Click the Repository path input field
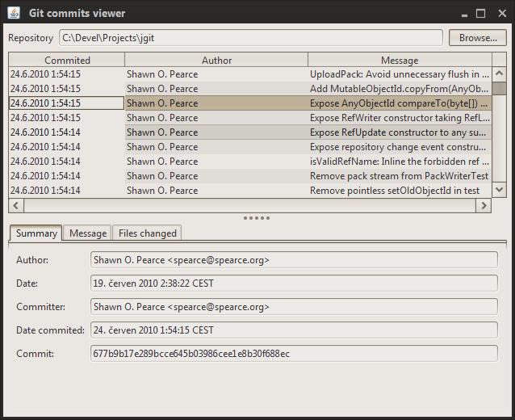 (251, 38)
